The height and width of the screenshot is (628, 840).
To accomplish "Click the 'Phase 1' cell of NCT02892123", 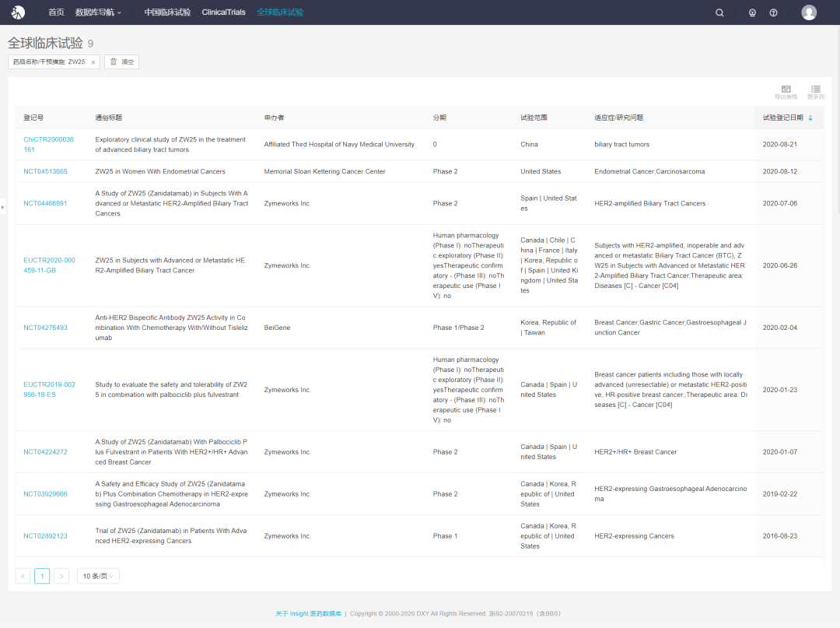I will (445, 536).
